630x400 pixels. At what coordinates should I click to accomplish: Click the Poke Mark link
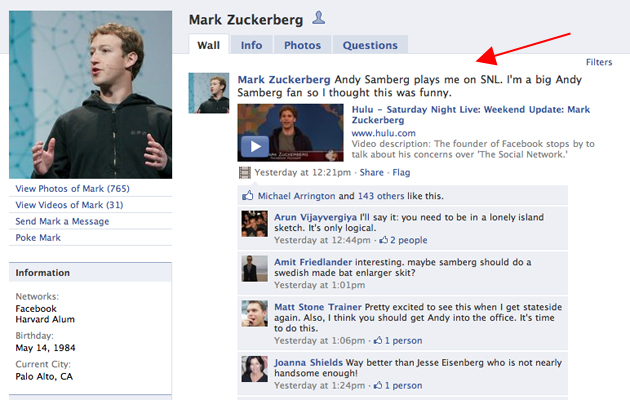point(38,238)
